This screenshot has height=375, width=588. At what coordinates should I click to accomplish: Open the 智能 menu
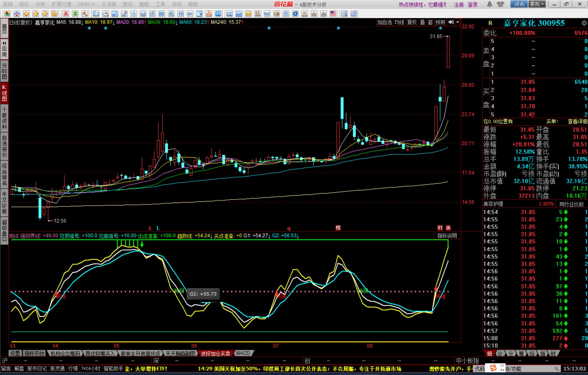(x=144, y=4)
